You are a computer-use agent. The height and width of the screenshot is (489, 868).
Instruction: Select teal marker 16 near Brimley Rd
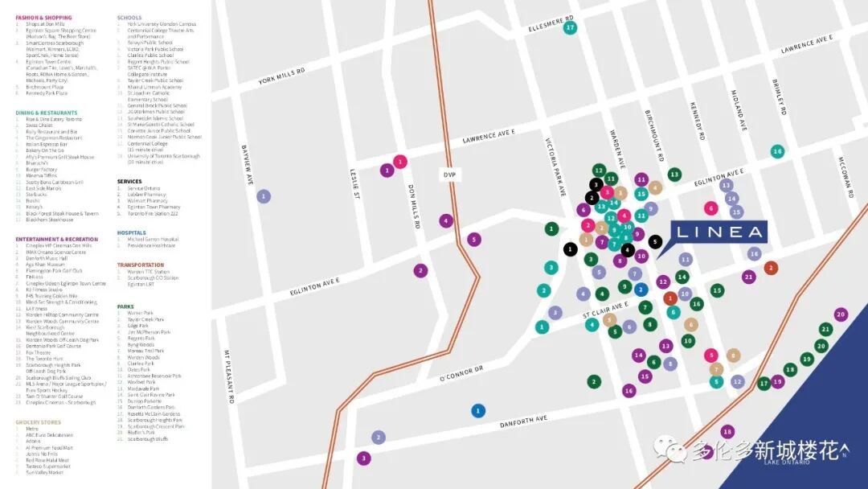[x=777, y=151]
